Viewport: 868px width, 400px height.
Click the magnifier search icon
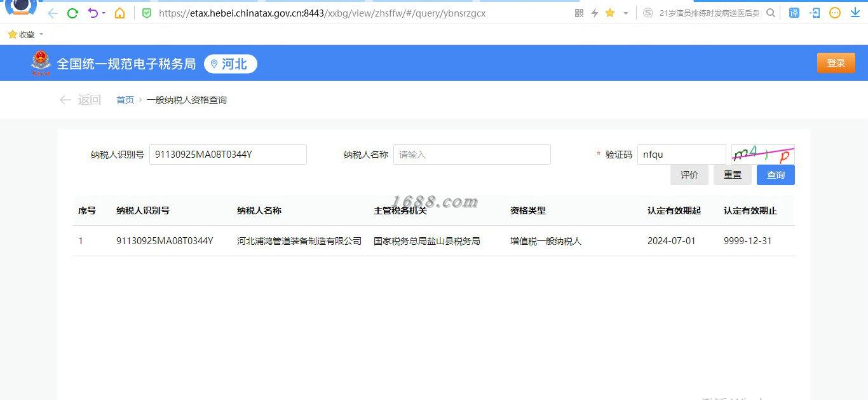771,13
